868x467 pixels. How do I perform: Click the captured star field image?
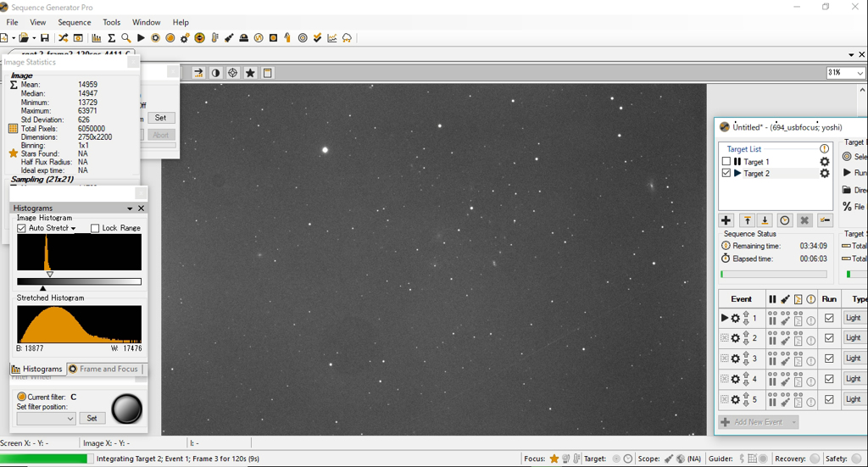click(434, 259)
